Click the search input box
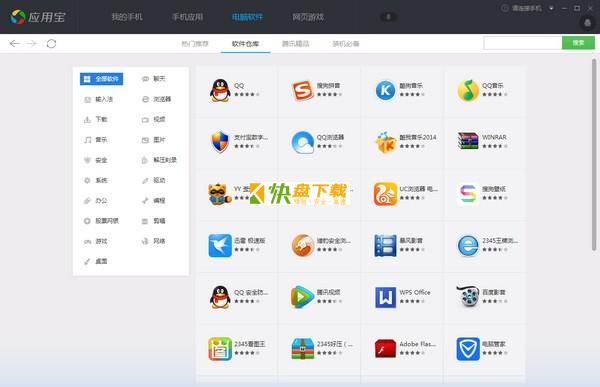 [523, 43]
